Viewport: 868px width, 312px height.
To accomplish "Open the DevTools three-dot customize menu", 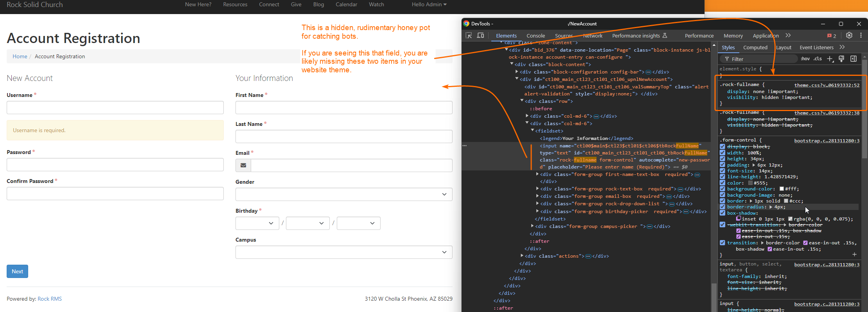I will click(861, 35).
